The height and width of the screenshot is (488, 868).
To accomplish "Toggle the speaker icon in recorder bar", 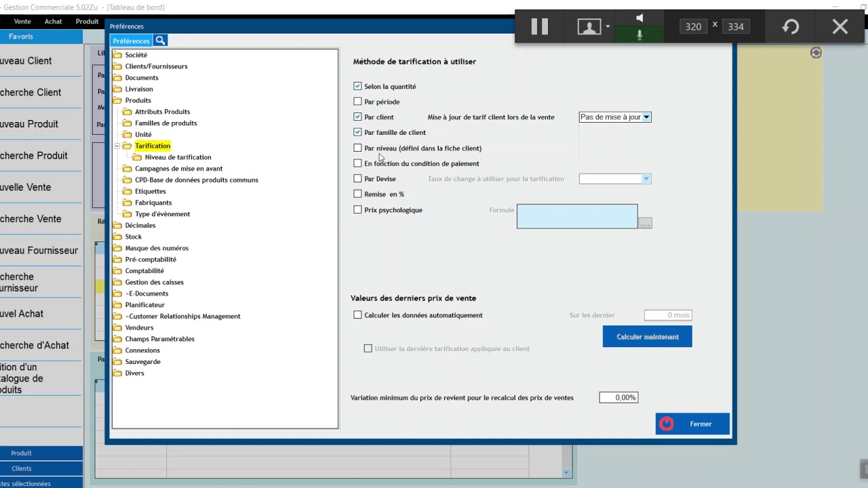I will click(639, 18).
